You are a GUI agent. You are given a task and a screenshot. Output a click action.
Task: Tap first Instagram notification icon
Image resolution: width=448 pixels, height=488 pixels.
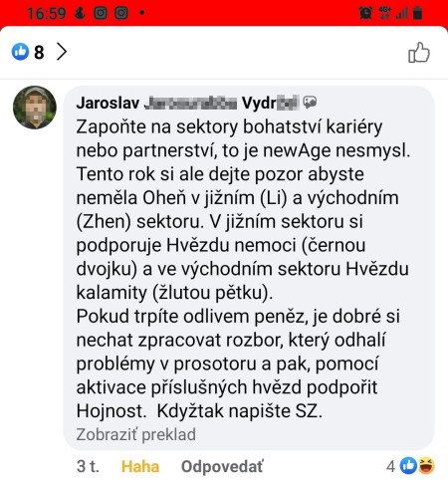tap(101, 13)
